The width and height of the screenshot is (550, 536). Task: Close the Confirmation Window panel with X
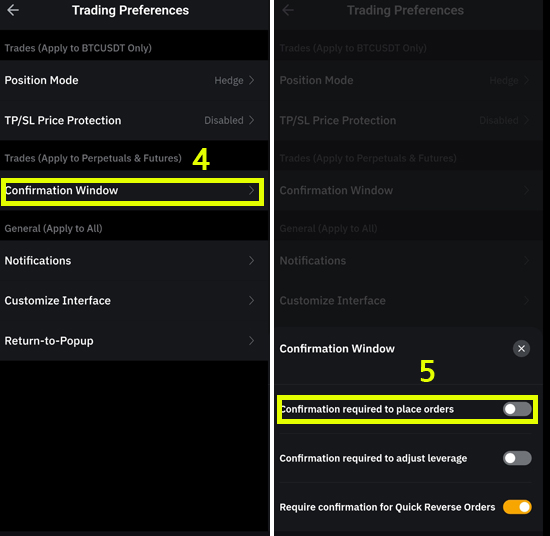click(x=521, y=349)
